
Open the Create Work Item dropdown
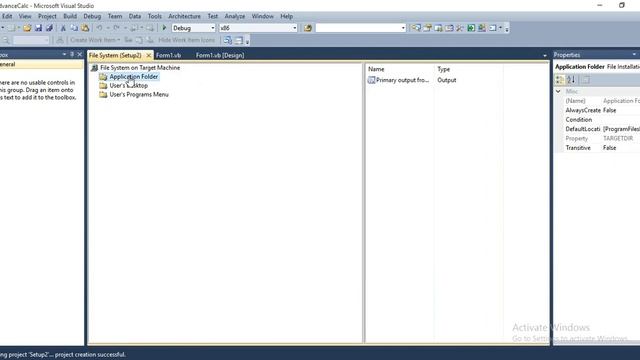(x=95, y=40)
